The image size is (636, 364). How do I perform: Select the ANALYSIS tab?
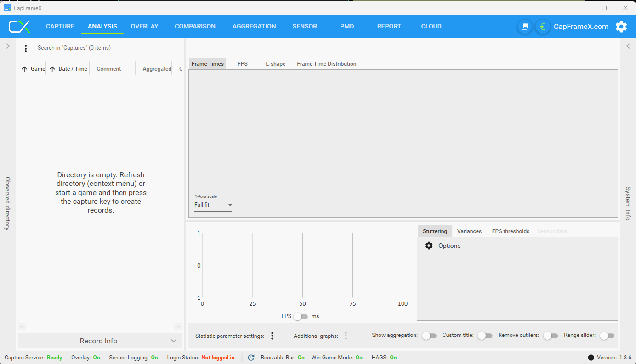102,26
